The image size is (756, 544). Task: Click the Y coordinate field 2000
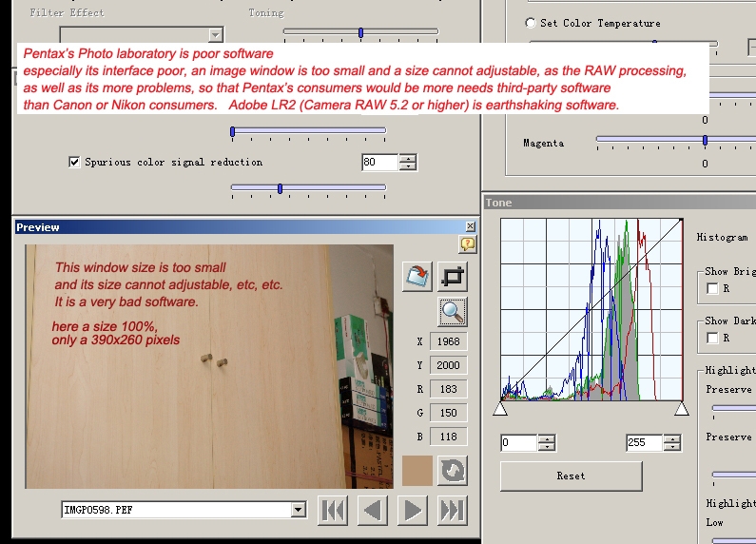pos(448,365)
